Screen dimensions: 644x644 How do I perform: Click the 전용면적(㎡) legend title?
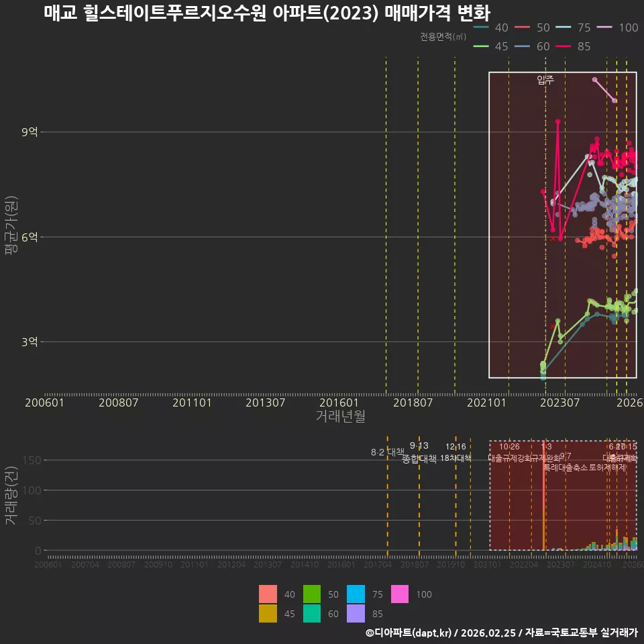coord(443,36)
